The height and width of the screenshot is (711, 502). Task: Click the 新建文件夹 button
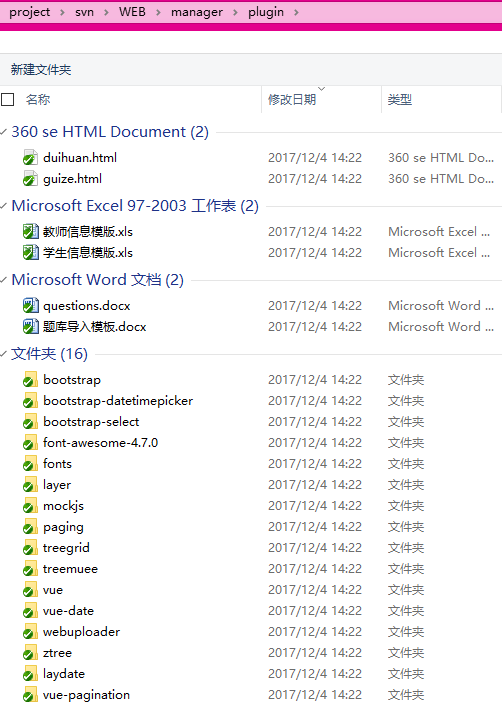pos(41,69)
